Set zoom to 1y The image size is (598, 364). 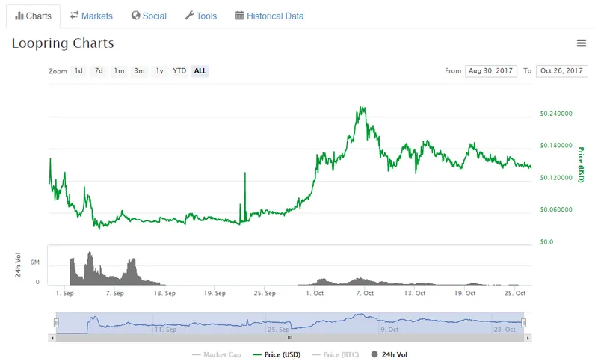click(x=160, y=71)
